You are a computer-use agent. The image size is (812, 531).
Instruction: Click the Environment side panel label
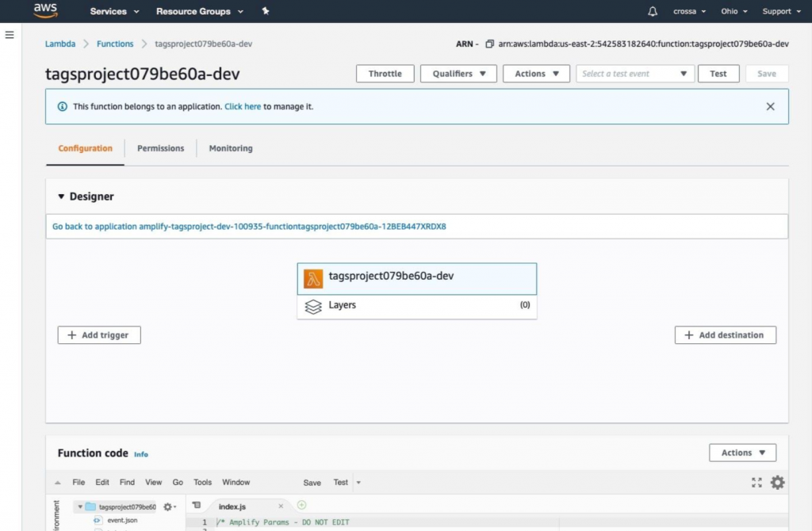(56, 515)
